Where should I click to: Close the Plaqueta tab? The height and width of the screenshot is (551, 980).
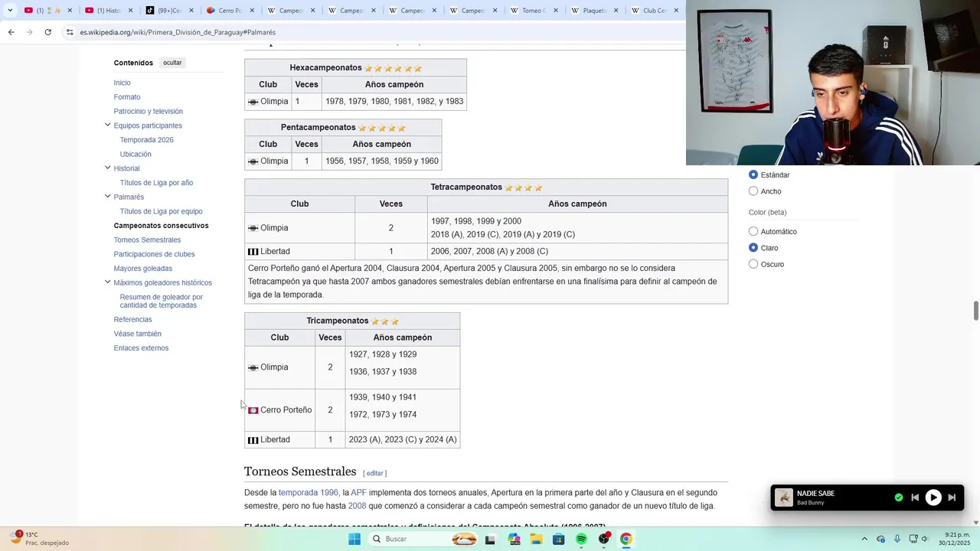coord(616,11)
